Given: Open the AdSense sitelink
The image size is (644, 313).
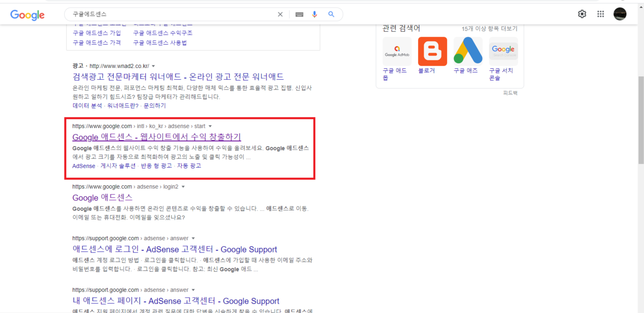Looking at the screenshot, I should (84, 166).
